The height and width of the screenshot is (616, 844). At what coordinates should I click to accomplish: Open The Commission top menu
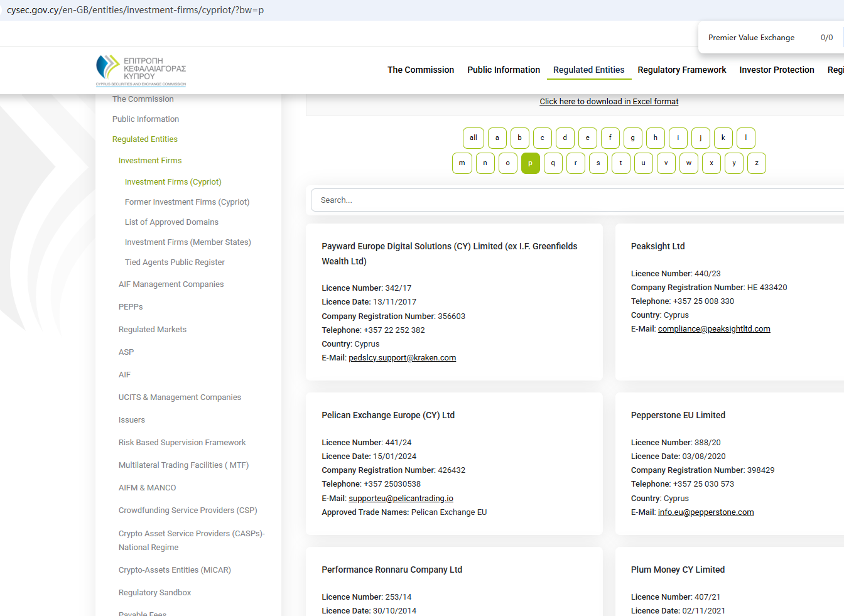[420, 70]
